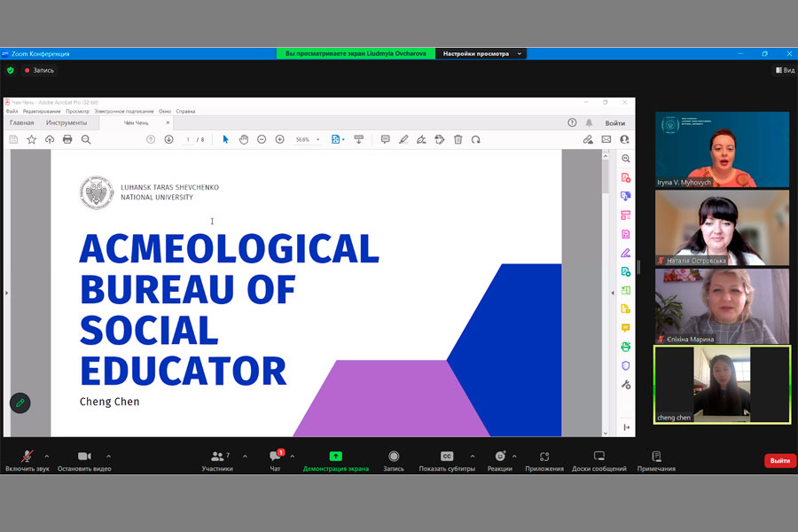Click the Sign In button in Acrobat

click(x=614, y=123)
